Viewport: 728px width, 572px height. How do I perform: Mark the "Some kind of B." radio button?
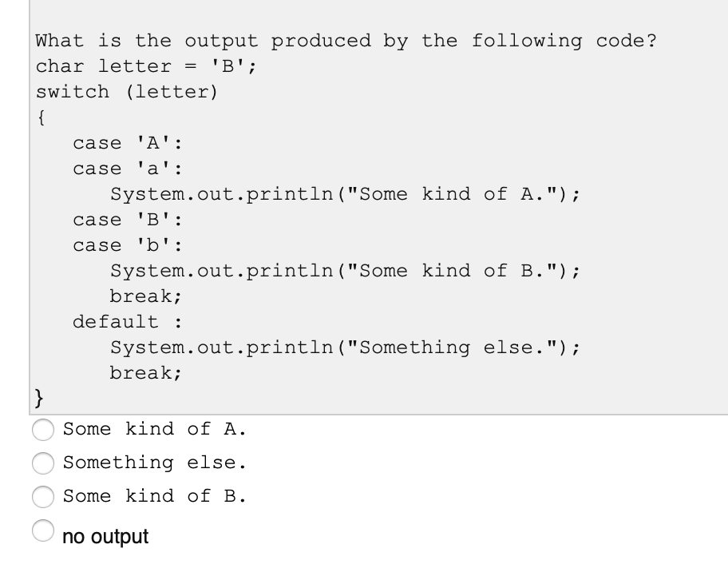(x=43, y=496)
